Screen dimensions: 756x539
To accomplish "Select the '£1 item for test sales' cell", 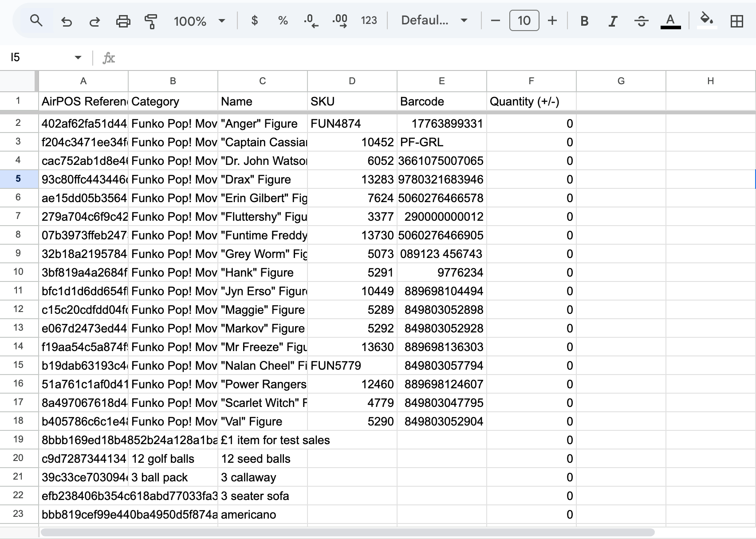I will pyautogui.click(x=263, y=440).
